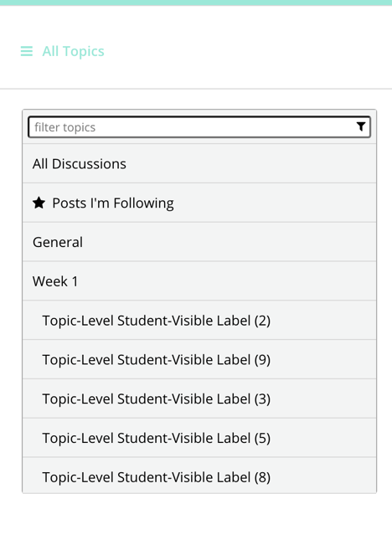The height and width of the screenshot is (540, 392).
Task: Choose the General topic
Action: pos(199,242)
